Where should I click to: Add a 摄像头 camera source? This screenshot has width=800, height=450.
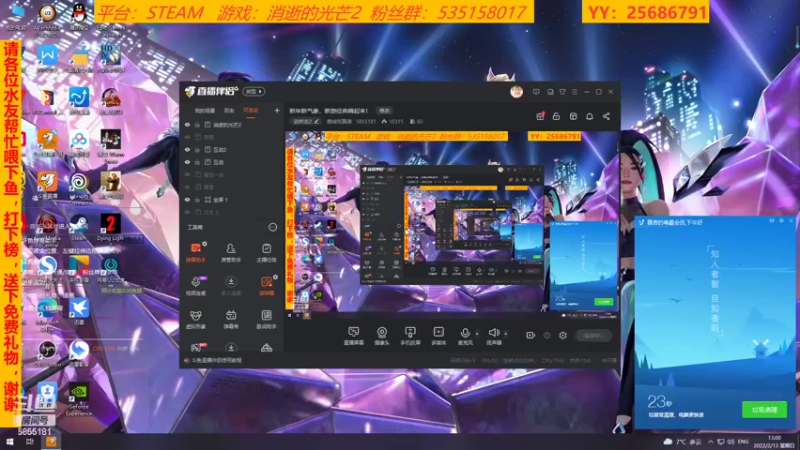tap(382, 336)
